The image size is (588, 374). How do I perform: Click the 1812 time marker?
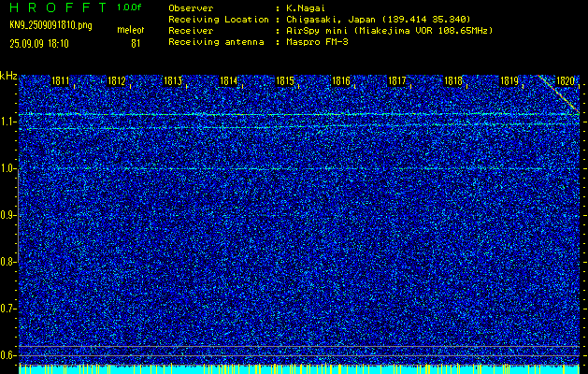[117, 80]
